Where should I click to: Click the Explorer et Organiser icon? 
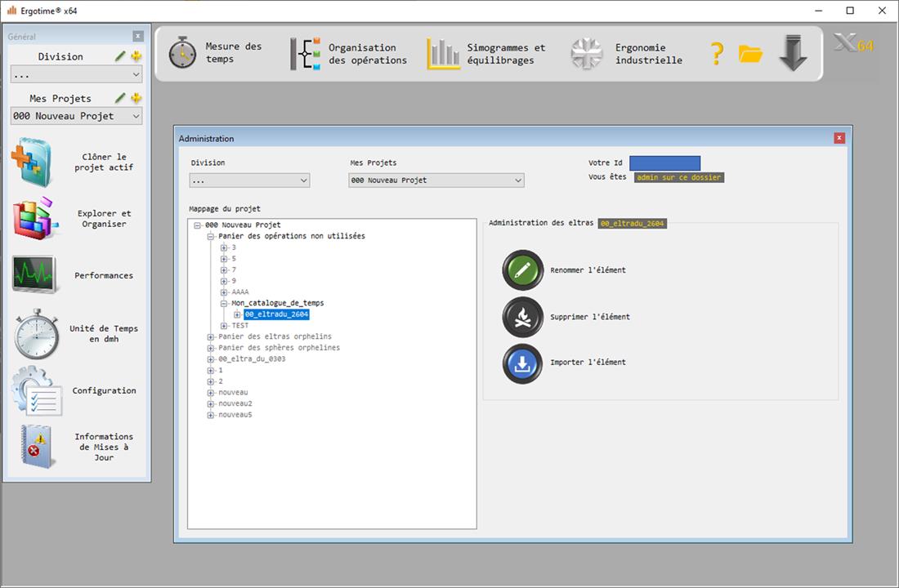point(34,218)
